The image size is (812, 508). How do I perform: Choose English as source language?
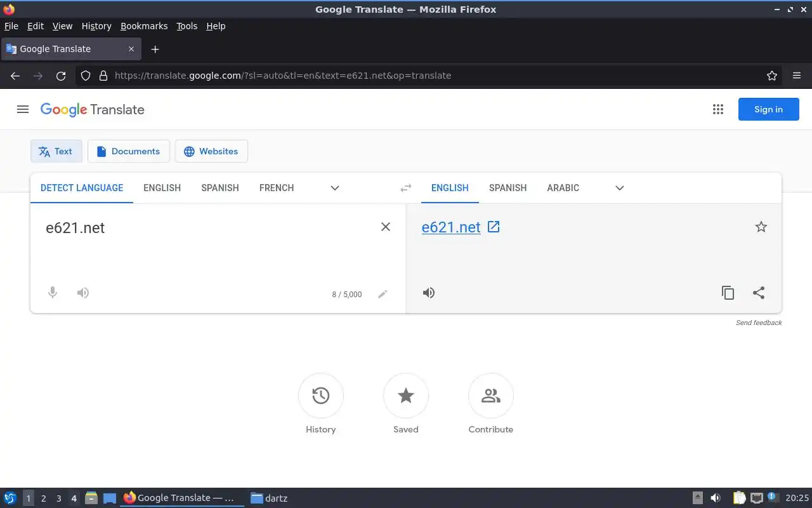(x=162, y=188)
